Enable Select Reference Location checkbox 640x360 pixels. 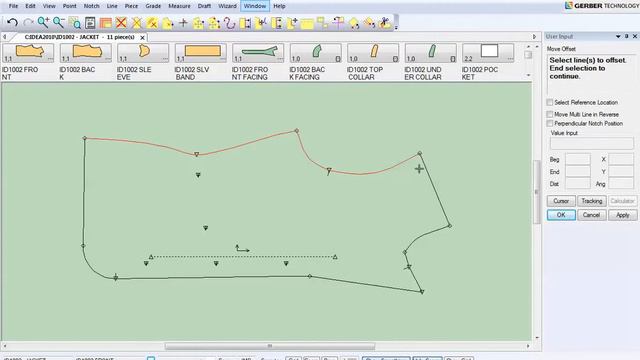point(550,102)
